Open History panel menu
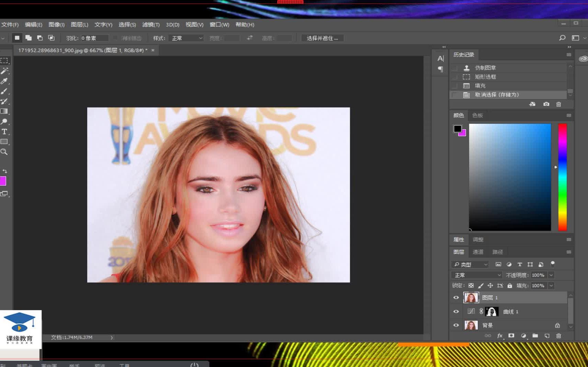 pyautogui.click(x=569, y=55)
